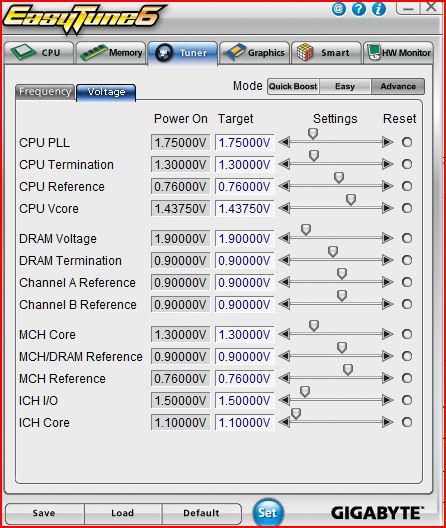Switch to the Smart tab
Image resolution: width=446 pixels, height=528 pixels.
[x=326, y=53]
